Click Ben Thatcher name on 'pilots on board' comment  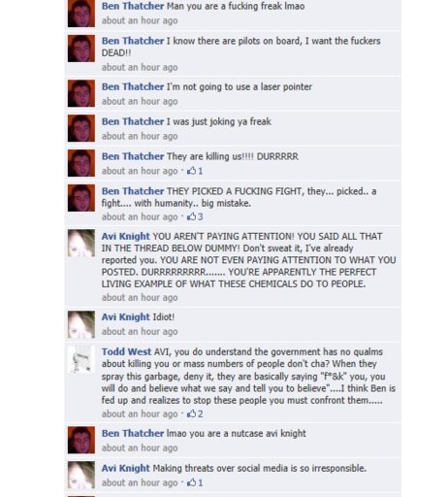[133, 41]
